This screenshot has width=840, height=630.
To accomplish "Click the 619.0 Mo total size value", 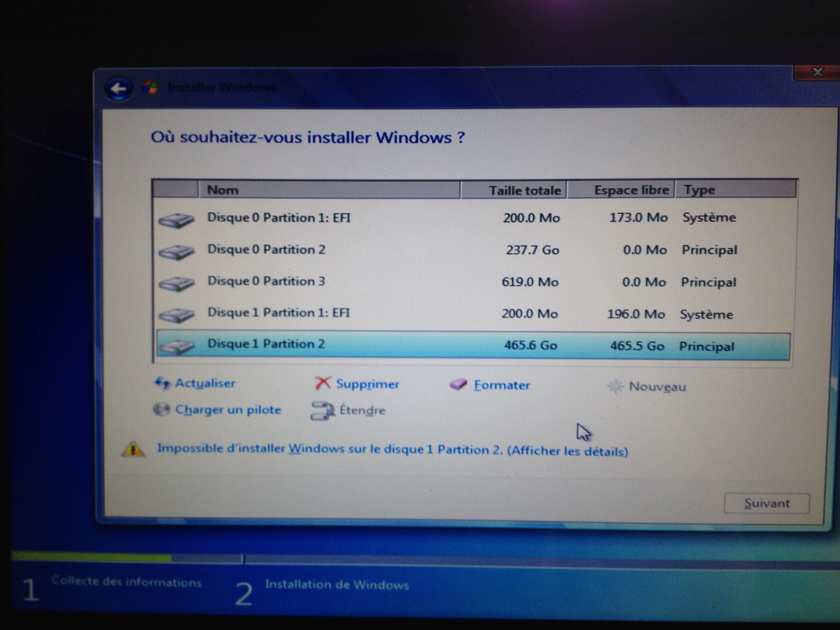I will (x=530, y=282).
